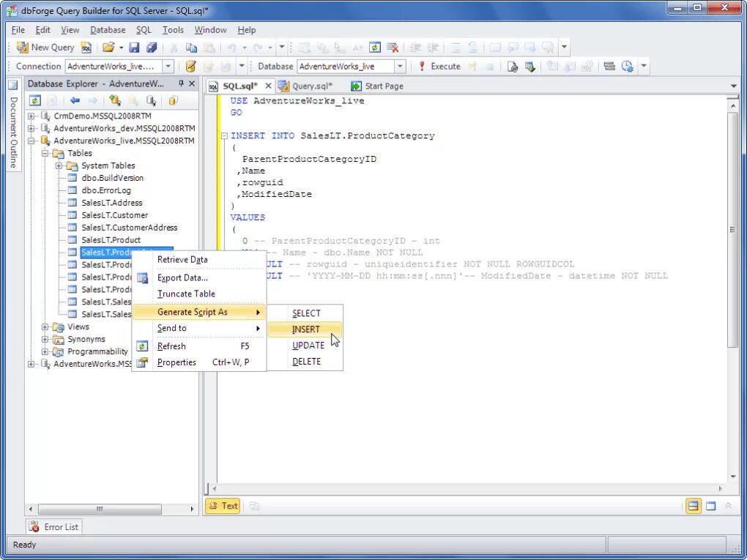Click the Open file folder icon
This screenshot has height=560, width=747.
[108, 47]
